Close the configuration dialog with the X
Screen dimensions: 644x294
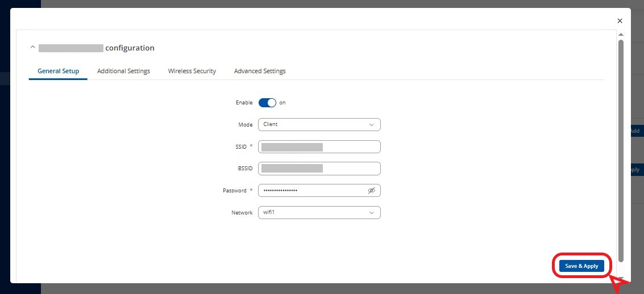pyautogui.click(x=620, y=21)
